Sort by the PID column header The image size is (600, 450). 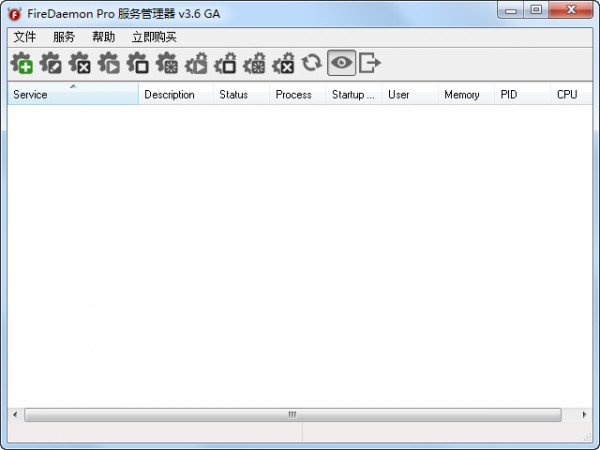pos(523,94)
